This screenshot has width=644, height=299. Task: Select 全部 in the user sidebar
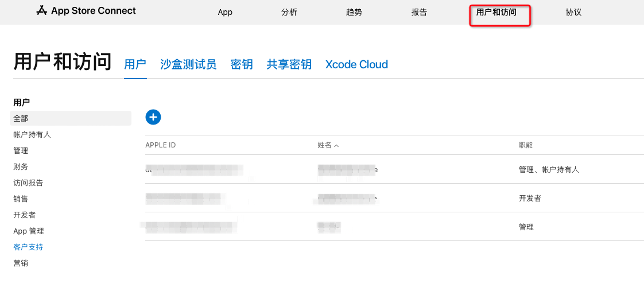(x=71, y=118)
